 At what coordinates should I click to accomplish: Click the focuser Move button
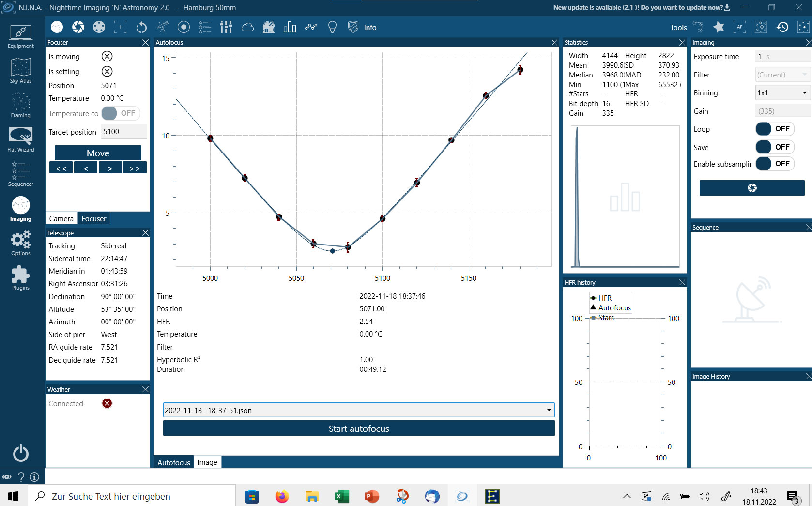tap(98, 153)
